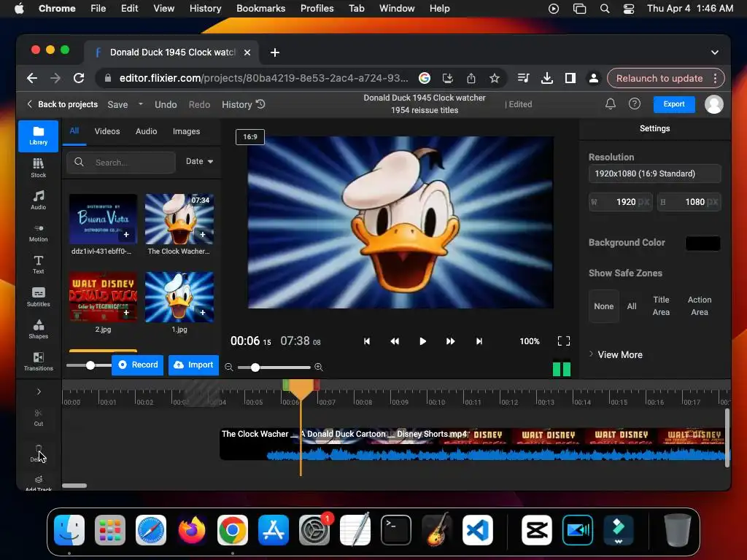Open Finder in the Dock
The height and width of the screenshot is (560, 747).
pyautogui.click(x=69, y=530)
